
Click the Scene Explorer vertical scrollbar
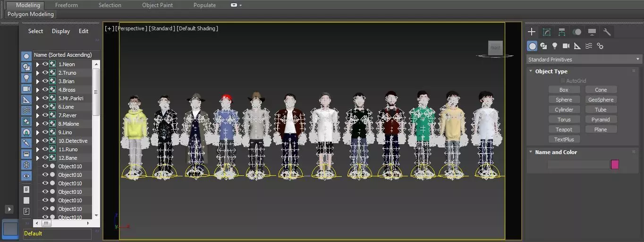point(96,92)
